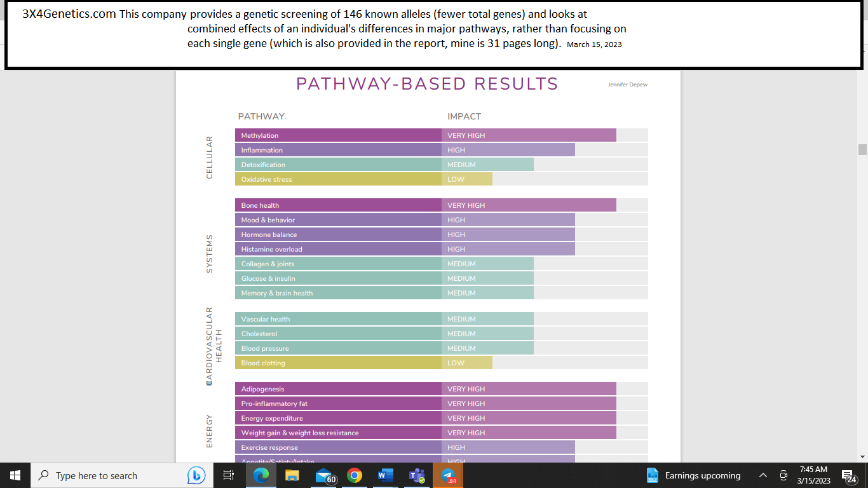Click the name Jennifer Depew
Screen dimensions: 868x488
[x=627, y=85]
